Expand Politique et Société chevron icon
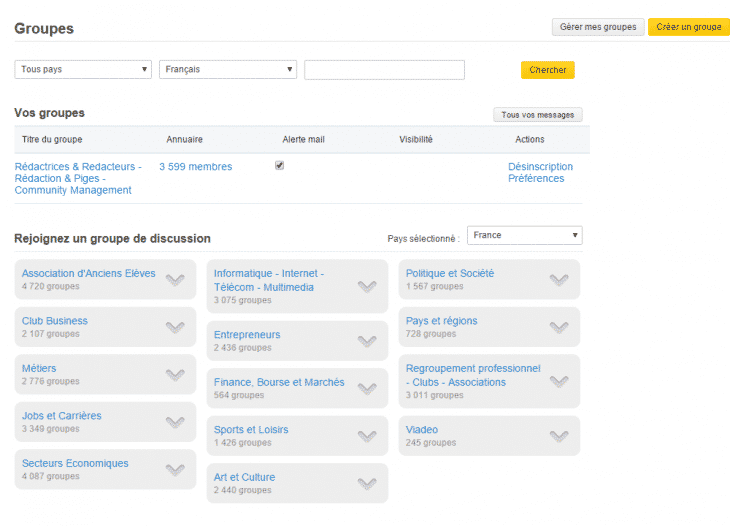The image size is (730, 526). (559, 280)
